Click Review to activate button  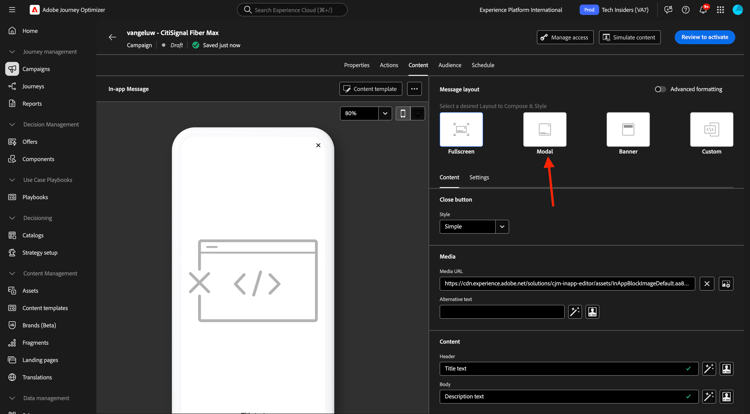(x=705, y=37)
